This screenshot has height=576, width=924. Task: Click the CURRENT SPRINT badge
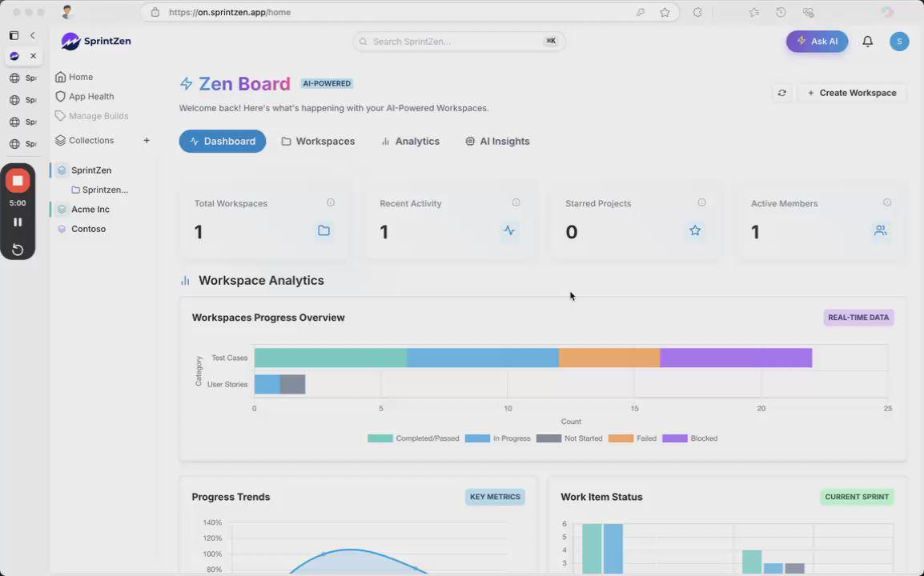click(x=857, y=497)
